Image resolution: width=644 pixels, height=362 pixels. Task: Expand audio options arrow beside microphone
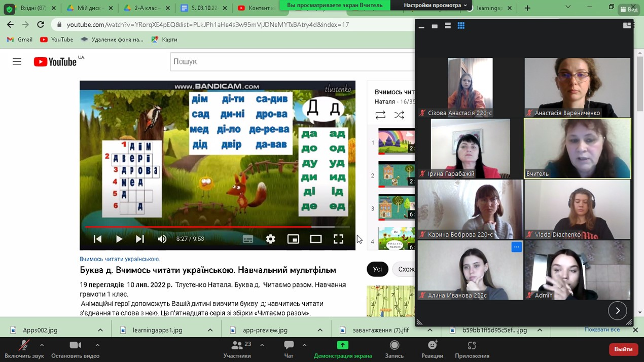pyautogui.click(x=42, y=345)
